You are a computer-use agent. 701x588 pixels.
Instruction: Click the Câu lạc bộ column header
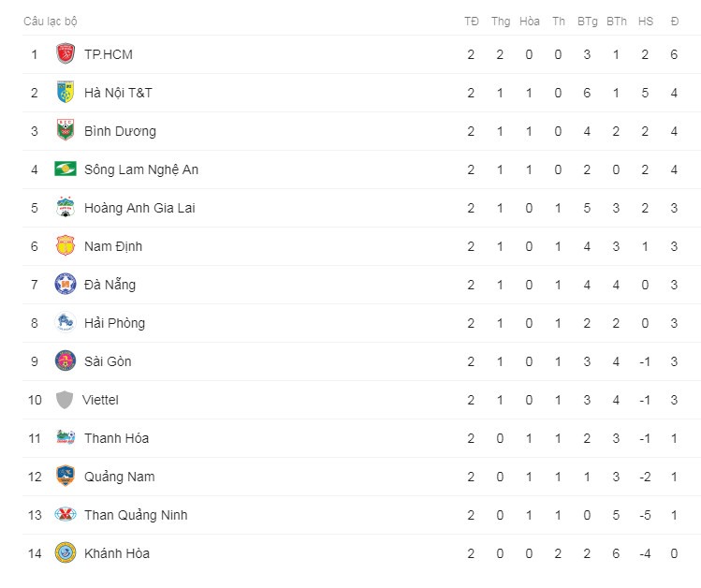[51, 22]
